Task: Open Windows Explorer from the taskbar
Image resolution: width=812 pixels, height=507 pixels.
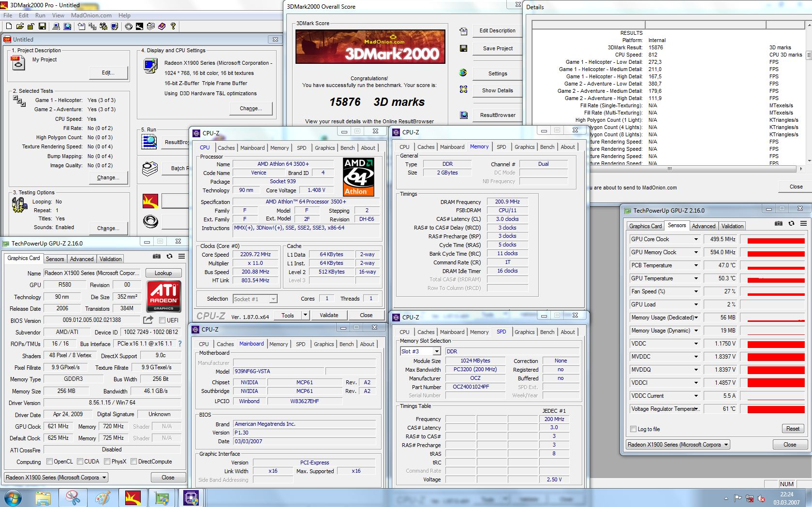Action: [43, 498]
